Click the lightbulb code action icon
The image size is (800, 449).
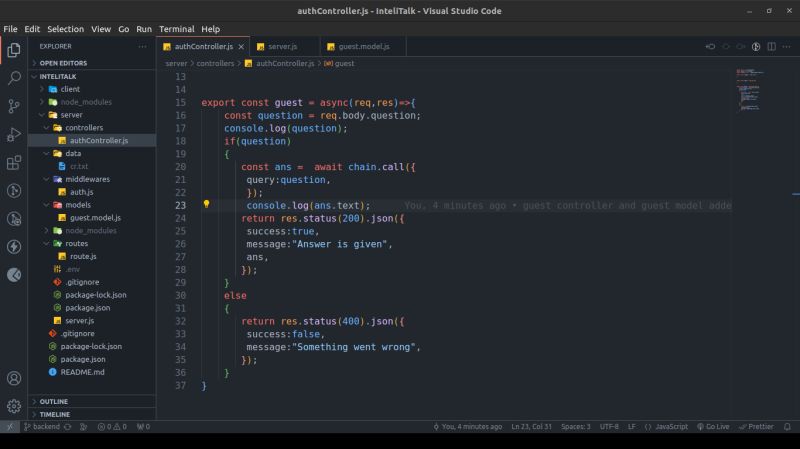[207, 204]
